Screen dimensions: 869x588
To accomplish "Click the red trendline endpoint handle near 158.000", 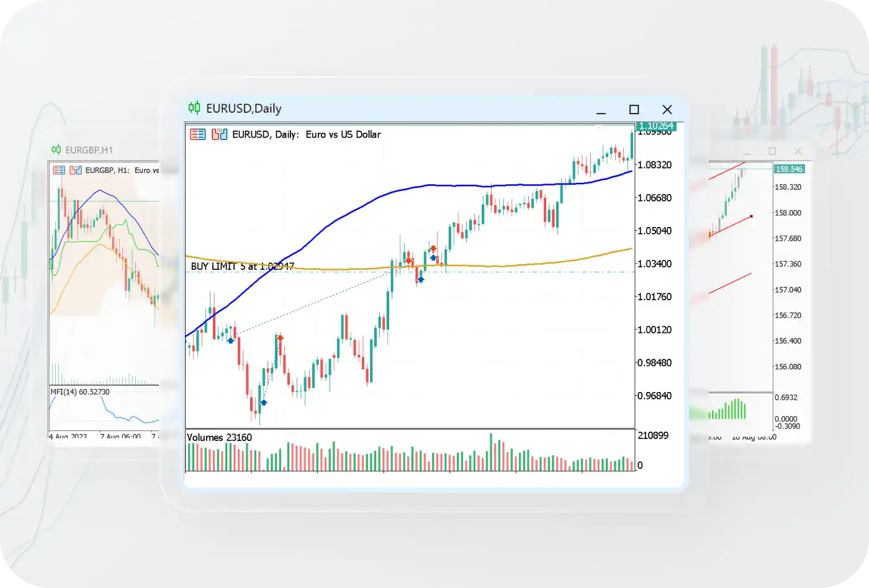I will pos(752,216).
